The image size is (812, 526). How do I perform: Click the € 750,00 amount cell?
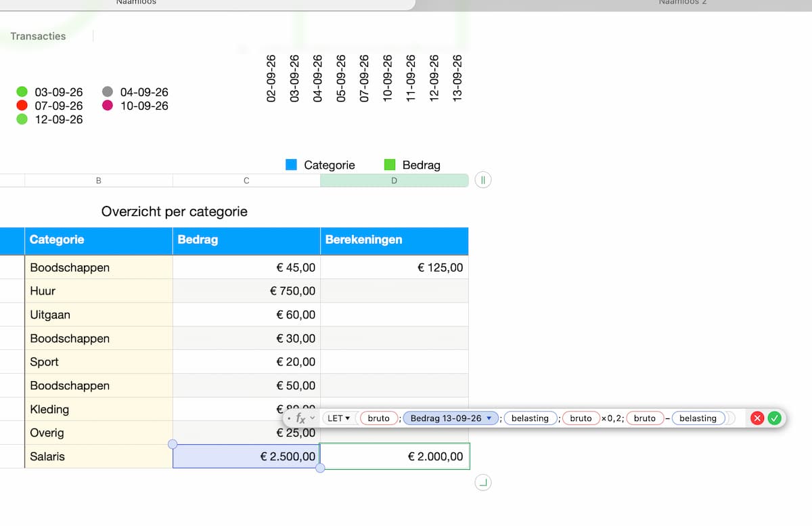(x=246, y=291)
